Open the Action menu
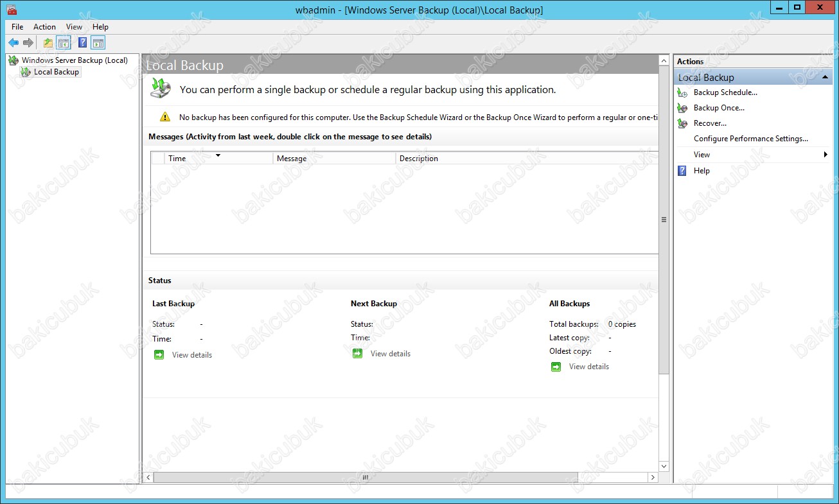Viewport: 839px width, 504px height. point(44,27)
